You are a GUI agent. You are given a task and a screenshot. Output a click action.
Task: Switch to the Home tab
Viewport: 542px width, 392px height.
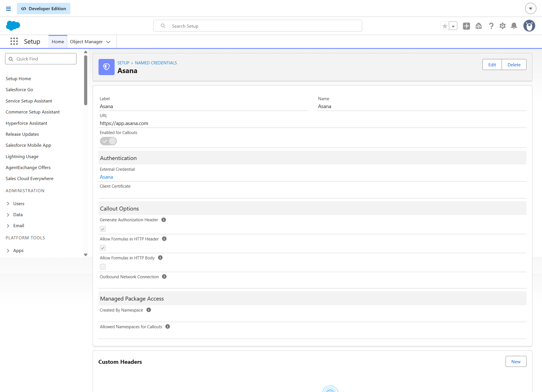(x=58, y=42)
